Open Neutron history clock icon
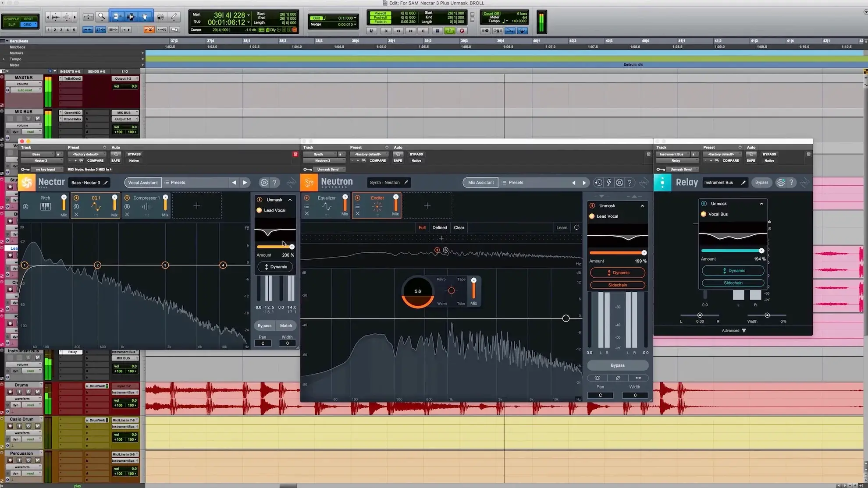The width and height of the screenshot is (868, 488). point(598,183)
